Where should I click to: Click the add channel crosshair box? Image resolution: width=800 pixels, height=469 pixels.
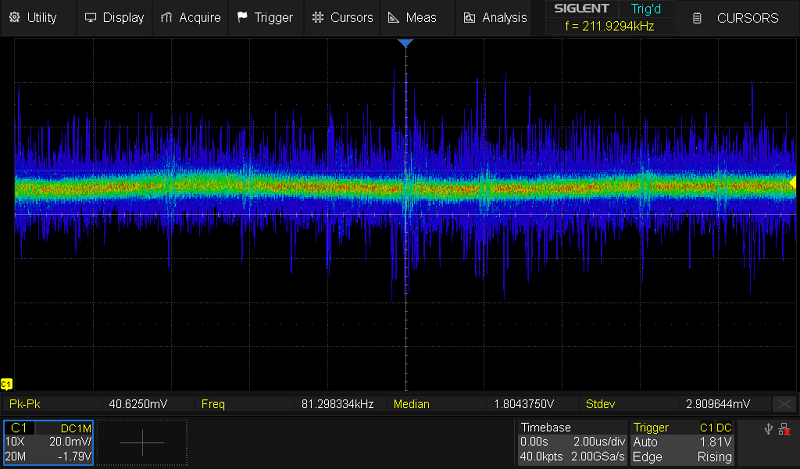pyautogui.click(x=142, y=442)
